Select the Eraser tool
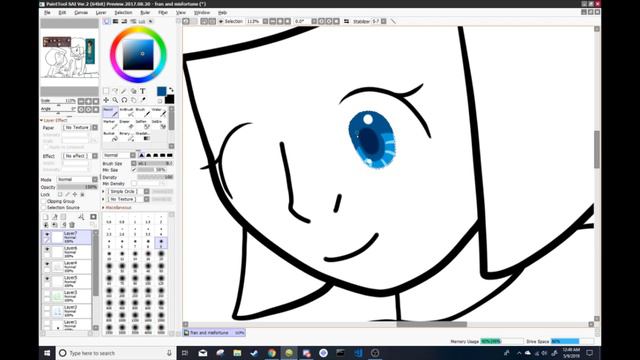Viewport: 640px width, 360px height. [x=127, y=124]
